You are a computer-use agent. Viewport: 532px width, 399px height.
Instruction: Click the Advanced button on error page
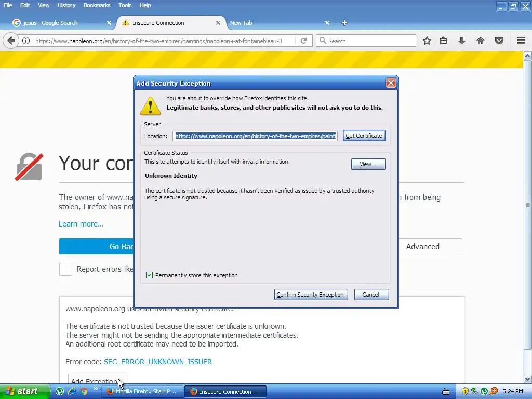point(430,247)
